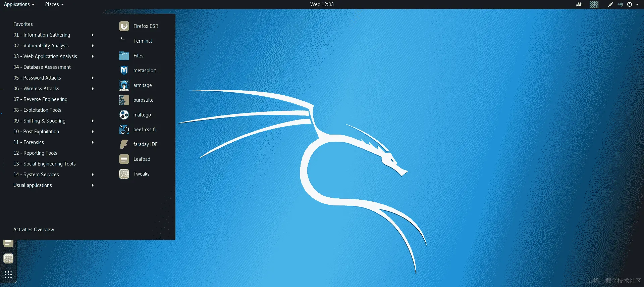Open the Wed 12:03 clock calendar
The image size is (644, 287).
tap(322, 4)
